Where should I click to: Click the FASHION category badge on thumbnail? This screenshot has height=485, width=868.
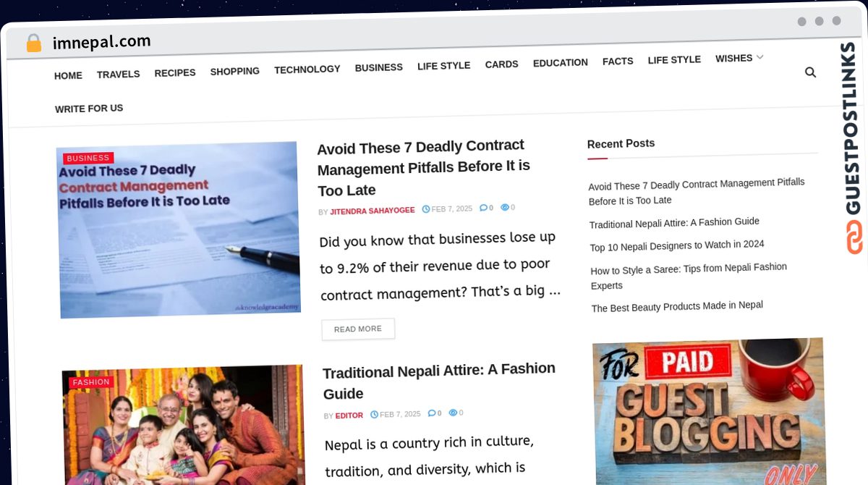(x=91, y=381)
